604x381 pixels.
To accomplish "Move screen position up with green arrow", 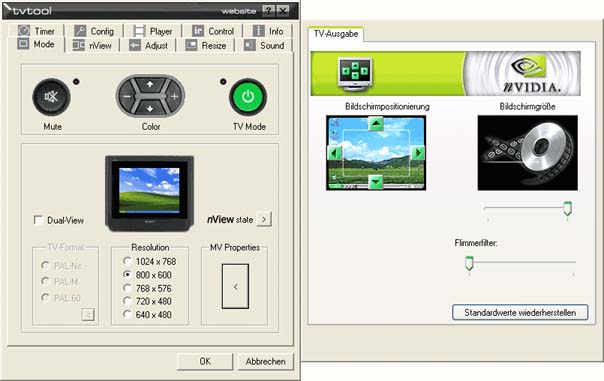I will click(x=376, y=123).
